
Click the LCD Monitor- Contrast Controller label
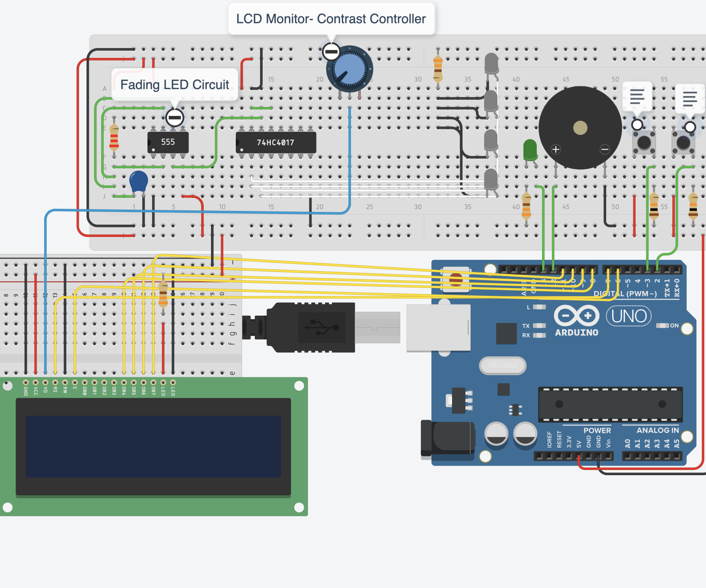pyautogui.click(x=331, y=19)
